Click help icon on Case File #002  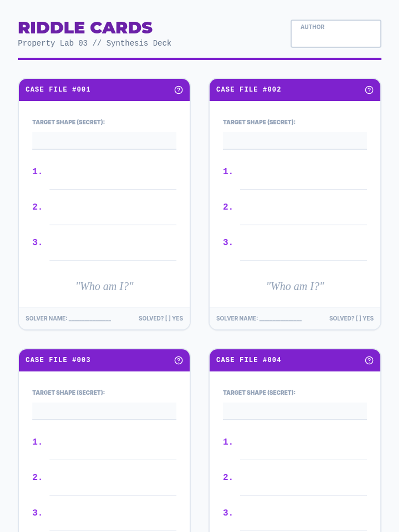pyautogui.click(x=369, y=90)
